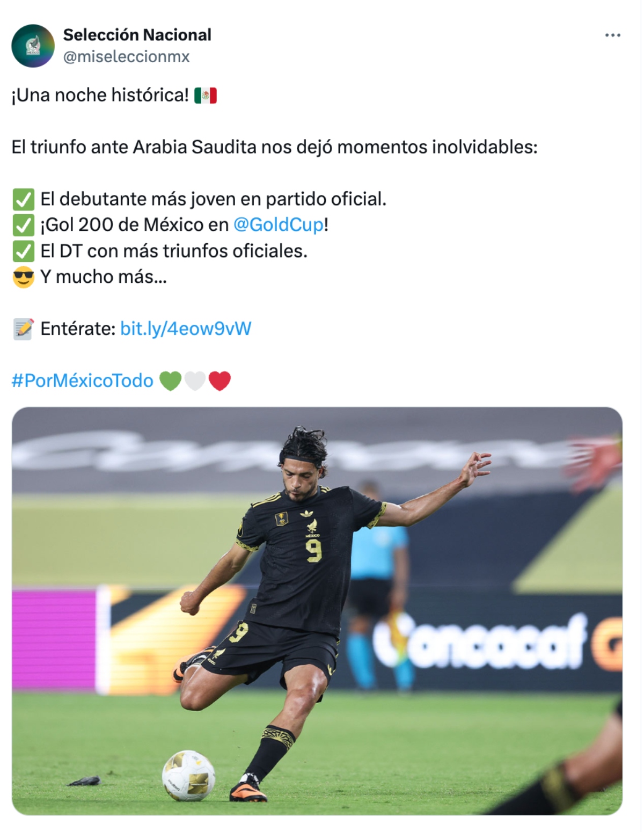
Task: Click the green checkmark beside DT con más triunfos
Action: pos(23,251)
